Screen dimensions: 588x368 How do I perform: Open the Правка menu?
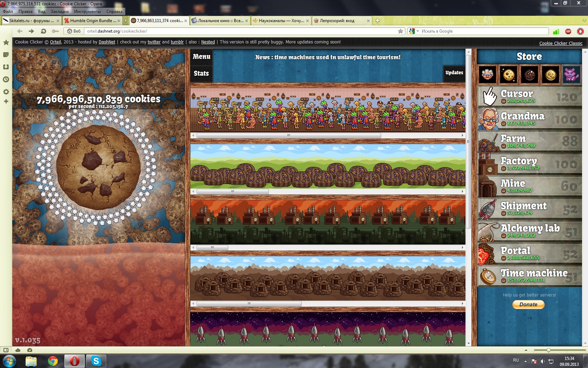26,12
